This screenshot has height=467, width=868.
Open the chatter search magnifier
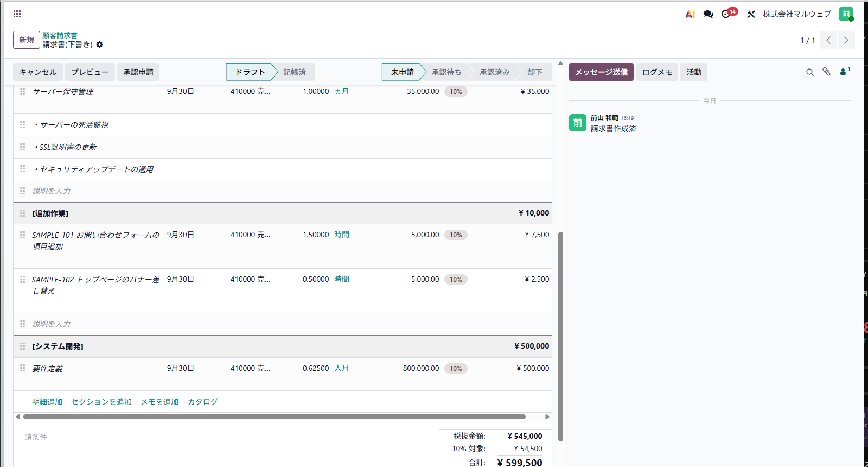pos(810,72)
